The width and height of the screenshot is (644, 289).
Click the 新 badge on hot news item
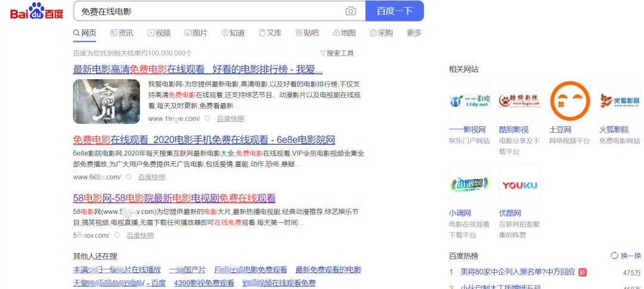(x=582, y=272)
